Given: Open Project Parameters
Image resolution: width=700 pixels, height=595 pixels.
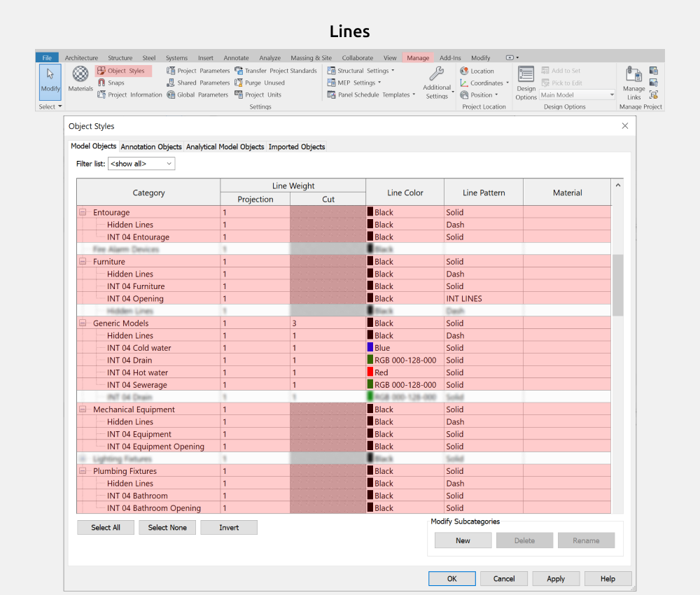Looking at the screenshot, I should (198, 71).
